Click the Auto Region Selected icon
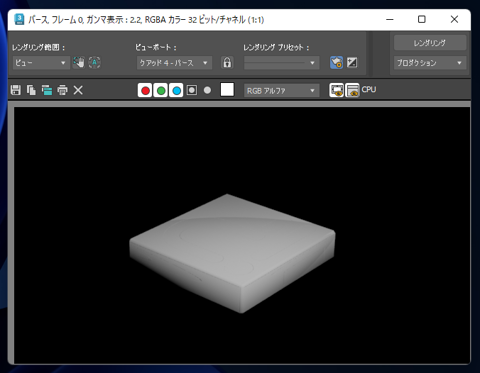Screen dimensions: 480x373 tap(94, 62)
